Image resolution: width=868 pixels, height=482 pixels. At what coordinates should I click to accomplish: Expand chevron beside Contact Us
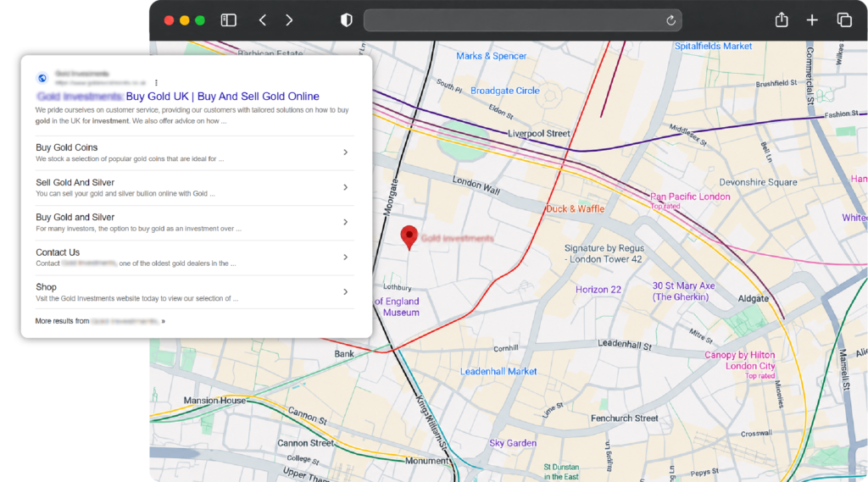[346, 257]
